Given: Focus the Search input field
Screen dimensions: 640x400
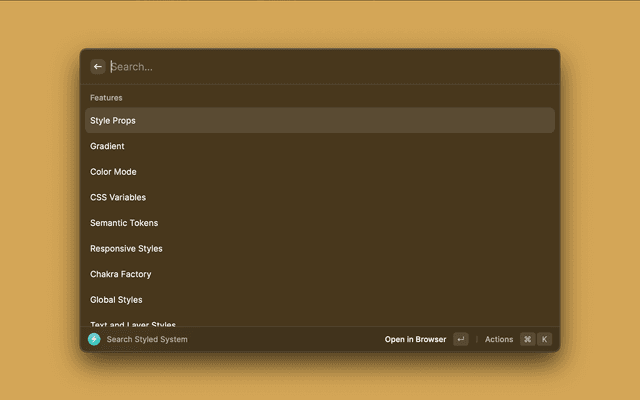Looking at the screenshot, I should point(320,67).
